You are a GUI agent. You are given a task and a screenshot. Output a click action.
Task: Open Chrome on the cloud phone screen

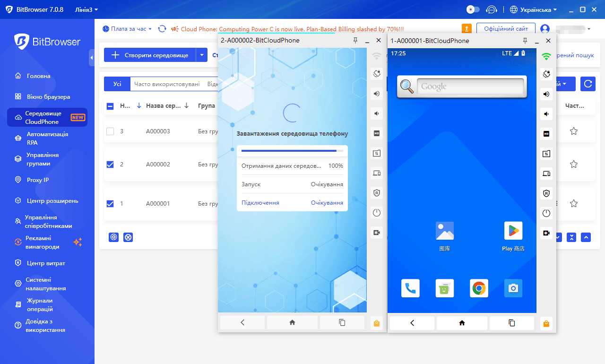click(479, 288)
